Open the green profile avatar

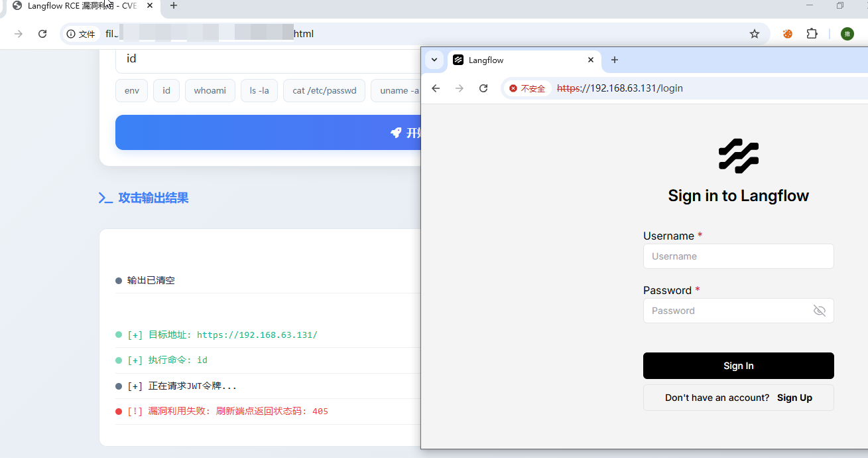(847, 34)
